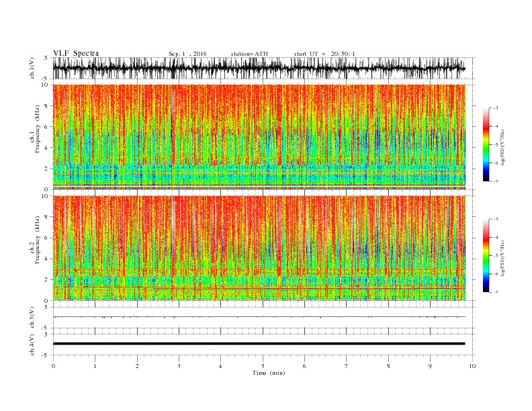The height and width of the screenshot is (411, 532).
Task: Click the 'station=ATH' label
Action: [x=249, y=54]
